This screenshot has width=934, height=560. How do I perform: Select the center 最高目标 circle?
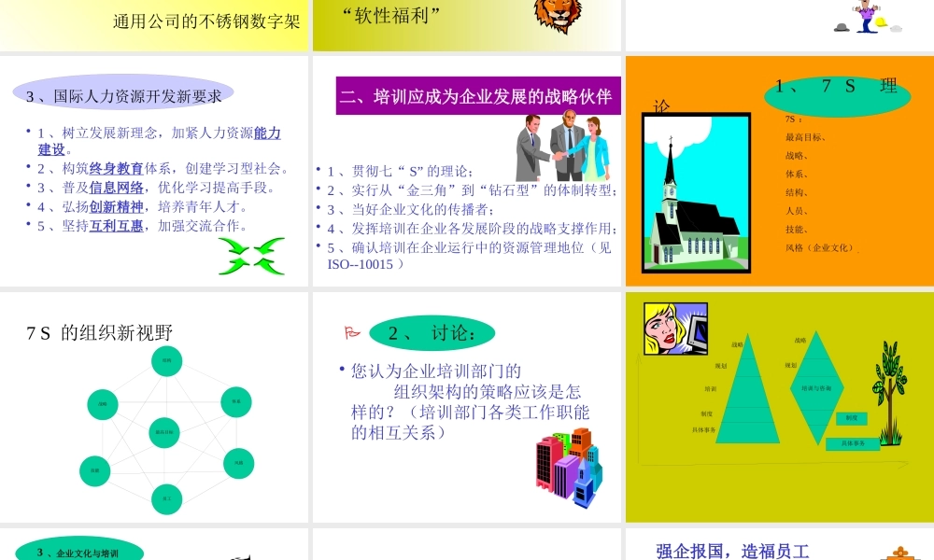[164, 432]
